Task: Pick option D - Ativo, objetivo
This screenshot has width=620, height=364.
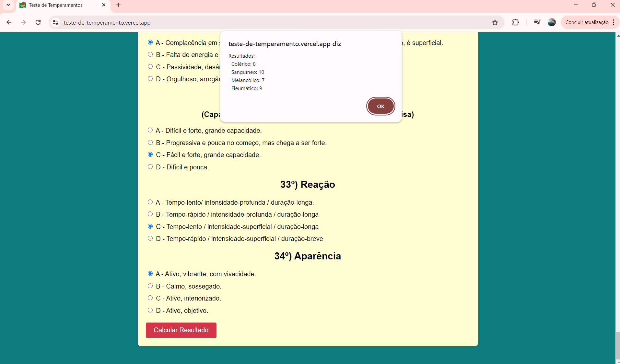Action: point(150,310)
